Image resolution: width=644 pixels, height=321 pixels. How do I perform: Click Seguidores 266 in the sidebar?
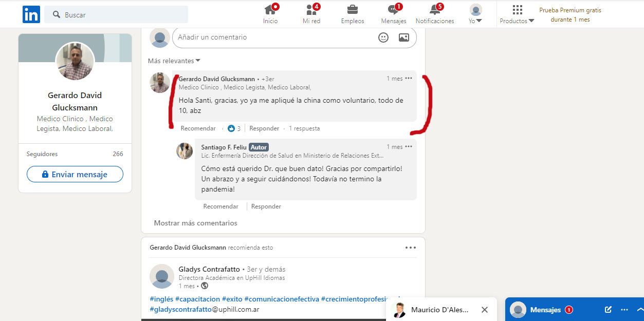[75, 154]
